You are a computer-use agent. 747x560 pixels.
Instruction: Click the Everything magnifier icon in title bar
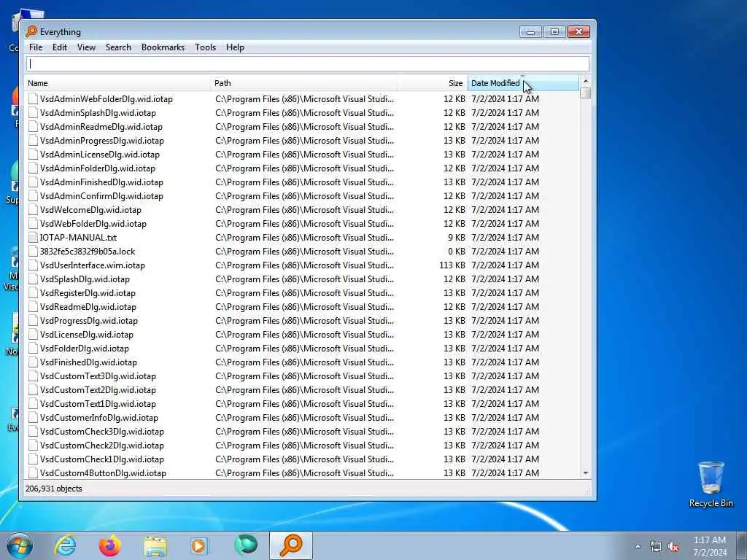click(x=31, y=31)
